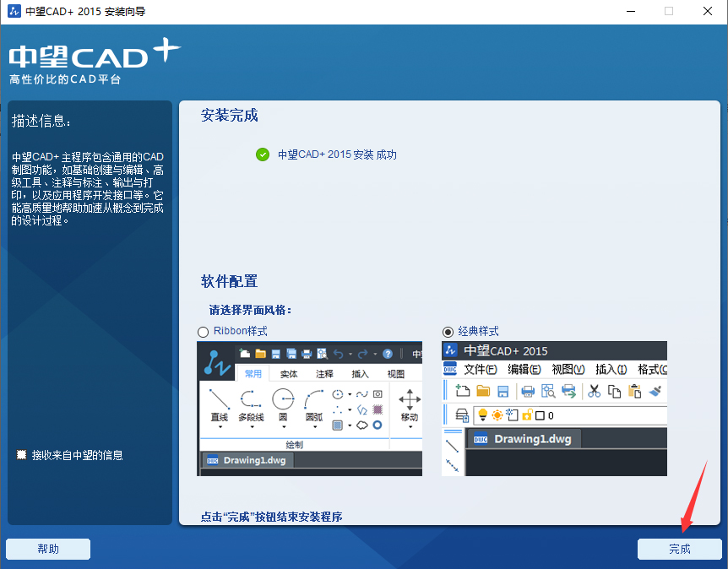The height and width of the screenshot is (569, 728).
Task: Click the 完成 button to finish installation
Action: [x=680, y=549]
